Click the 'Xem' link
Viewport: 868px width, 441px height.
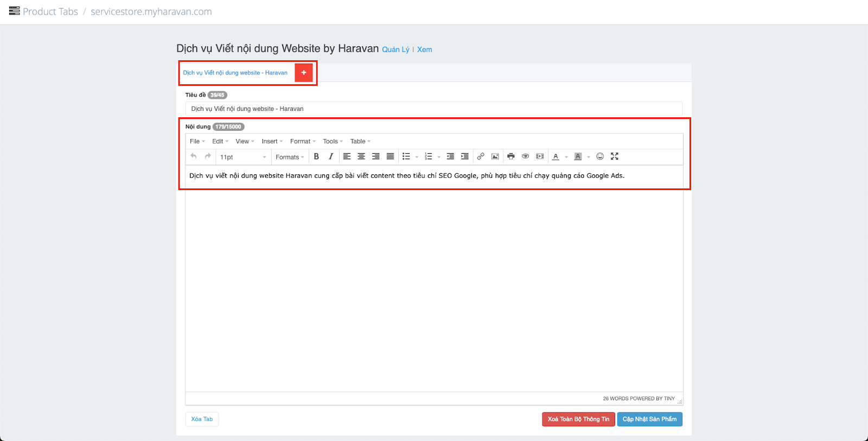[425, 49]
